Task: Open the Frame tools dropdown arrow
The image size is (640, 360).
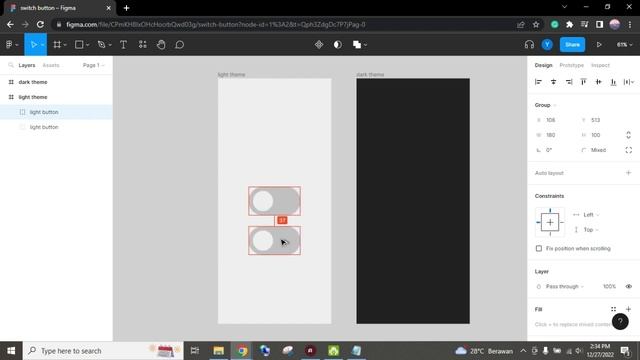Action: tap(65, 45)
